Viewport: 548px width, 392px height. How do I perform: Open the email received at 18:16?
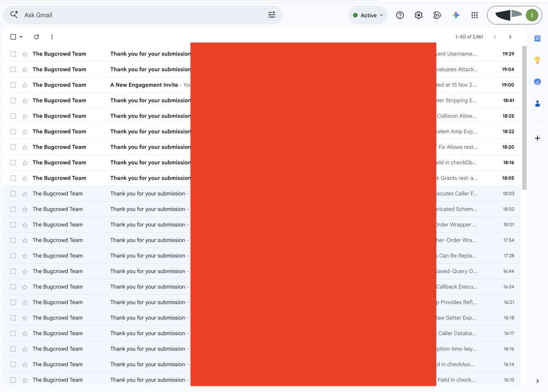click(x=261, y=162)
